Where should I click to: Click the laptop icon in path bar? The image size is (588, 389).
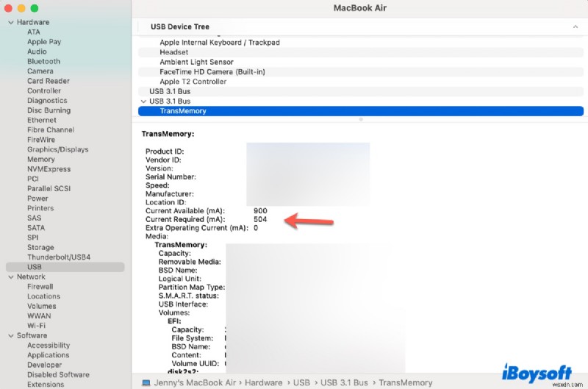[146, 382]
